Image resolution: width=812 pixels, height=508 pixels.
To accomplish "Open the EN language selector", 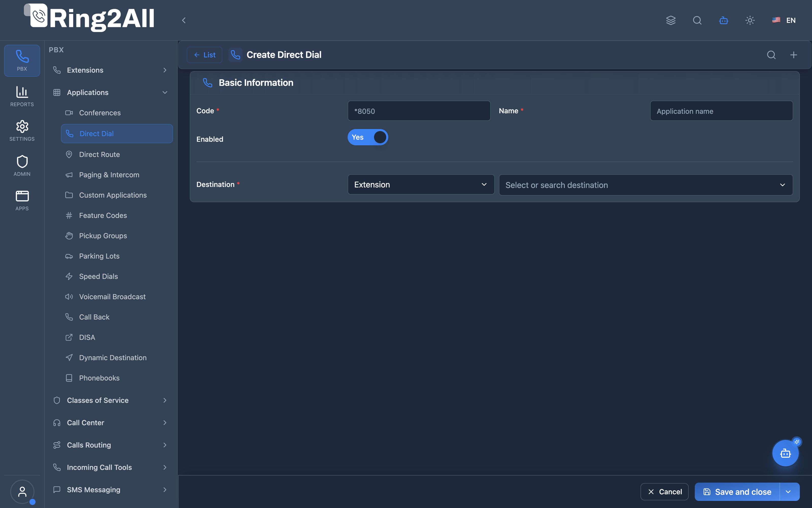I will 784,20.
